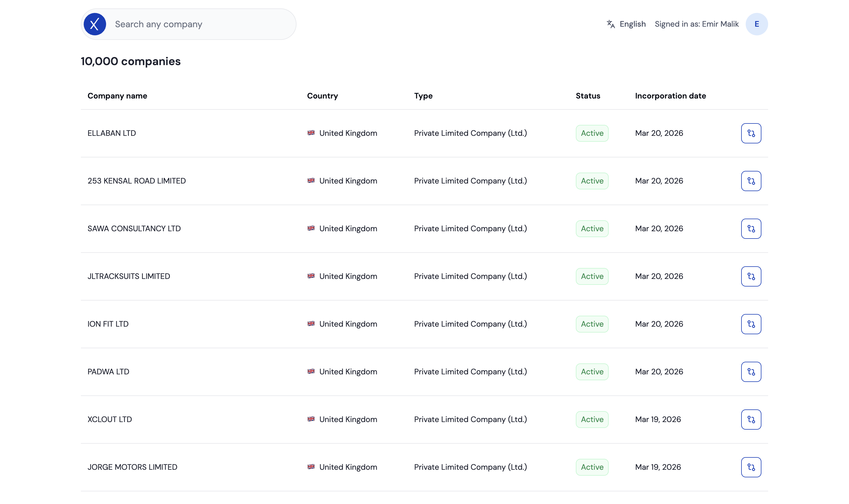Open user avatar menu labeled E
849x504 pixels.
pyautogui.click(x=756, y=24)
